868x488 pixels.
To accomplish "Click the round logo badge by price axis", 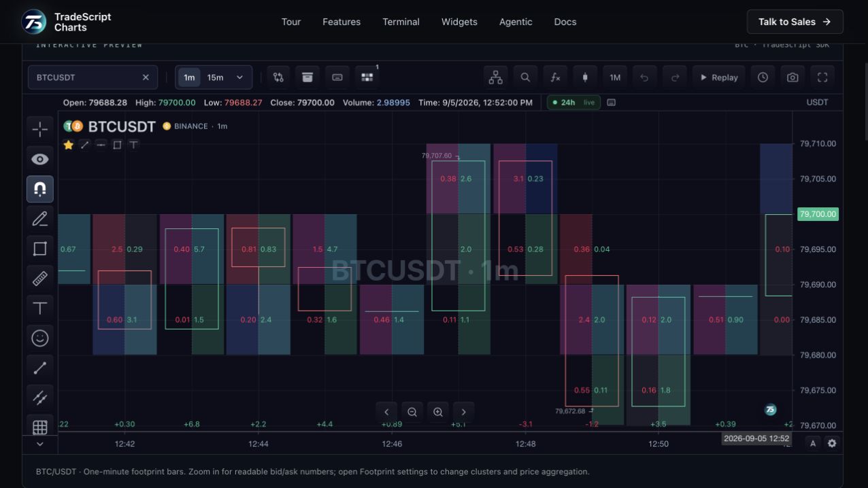I will pyautogui.click(x=771, y=409).
